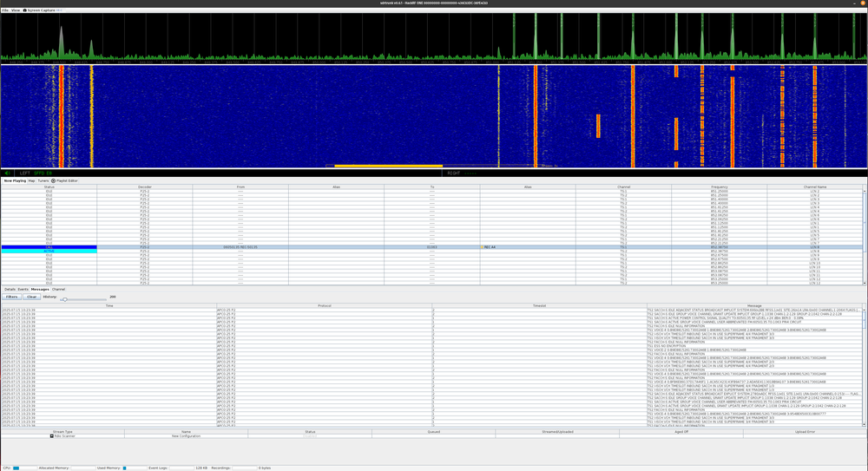Screen dimensions: 868x471
Task: Click the messages table vertical scrollbar
Action: coord(865,367)
